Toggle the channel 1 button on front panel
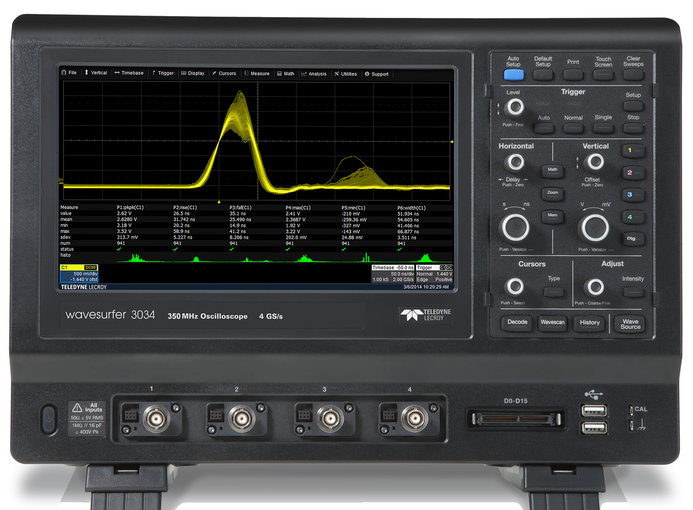 tap(633, 151)
